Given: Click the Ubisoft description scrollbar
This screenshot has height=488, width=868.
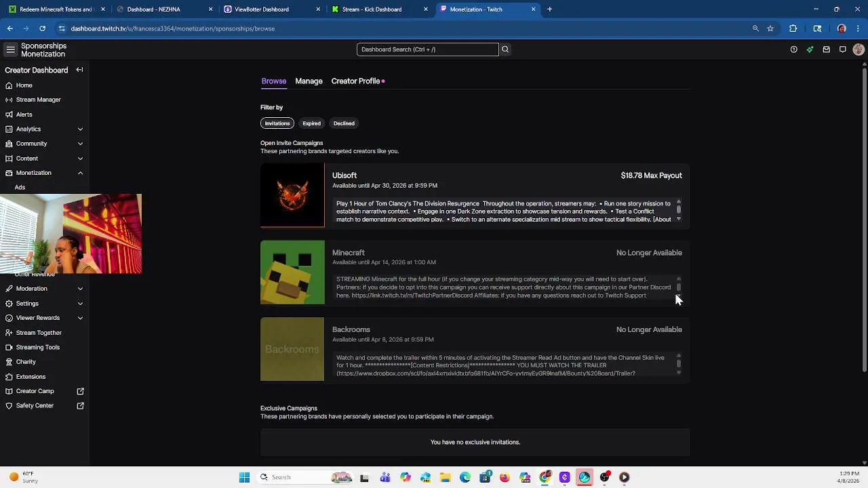Looking at the screenshot, I should click(x=679, y=210).
